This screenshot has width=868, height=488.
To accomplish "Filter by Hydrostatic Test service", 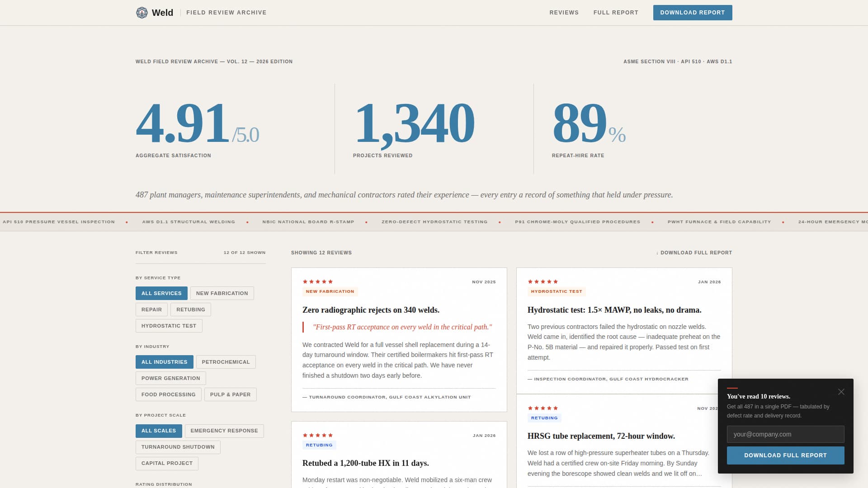I will point(169,326).
